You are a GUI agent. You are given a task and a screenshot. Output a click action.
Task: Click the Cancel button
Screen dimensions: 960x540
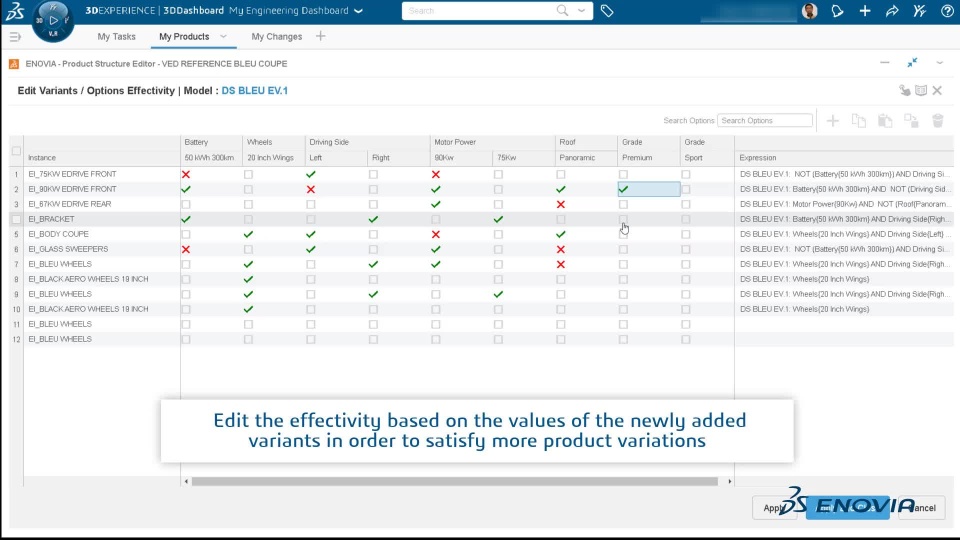tap(922, 508)
